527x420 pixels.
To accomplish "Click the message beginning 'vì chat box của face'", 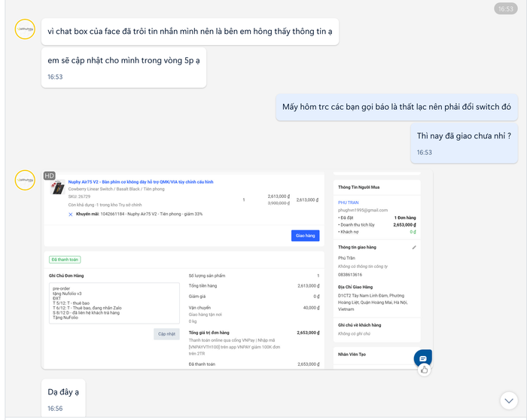I will tap(190, 32).
